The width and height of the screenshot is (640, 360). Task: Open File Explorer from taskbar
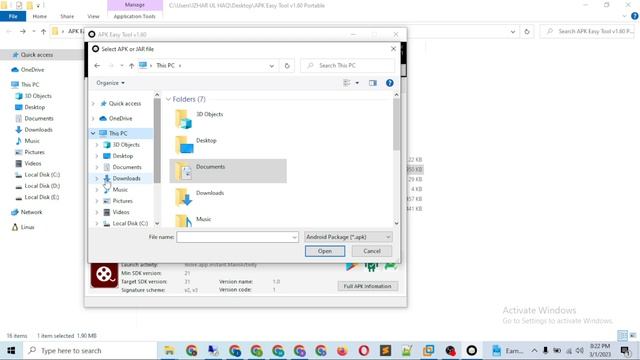[169, 351]
